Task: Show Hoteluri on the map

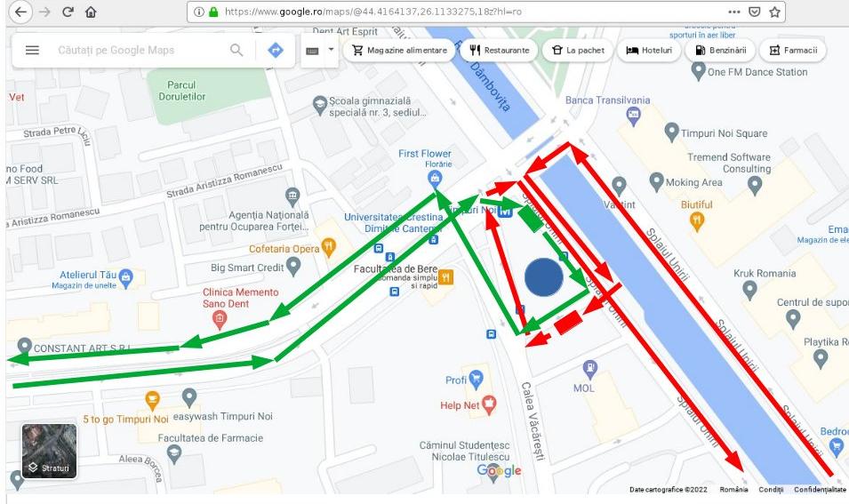Action: pos(649,51)
